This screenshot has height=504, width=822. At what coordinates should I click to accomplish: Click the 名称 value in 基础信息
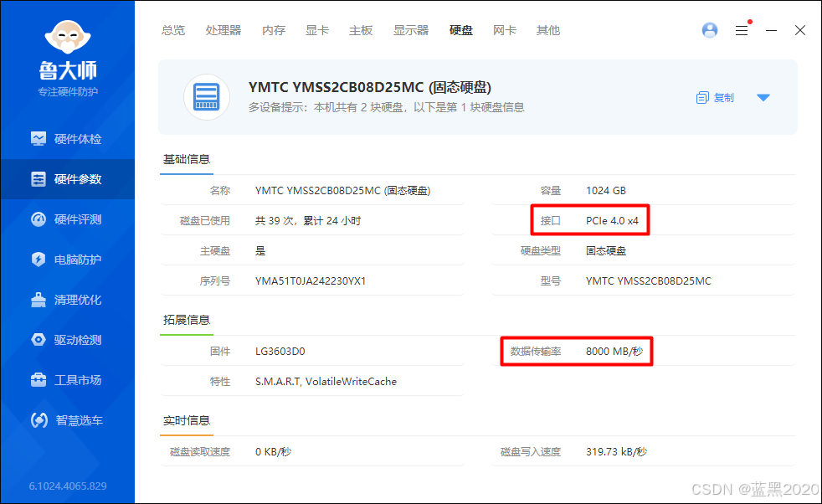pos(343,191)
